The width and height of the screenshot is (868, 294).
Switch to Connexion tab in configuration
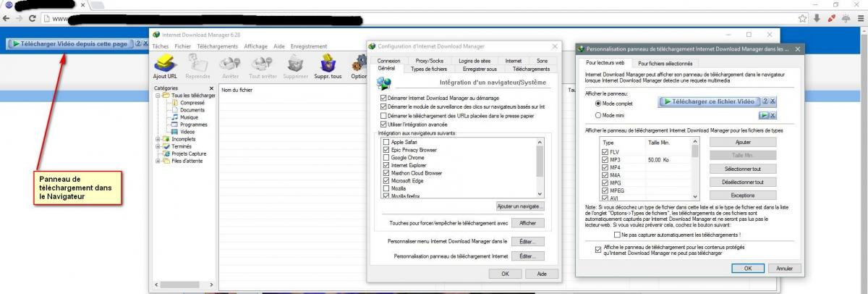[x=388, y=61]
